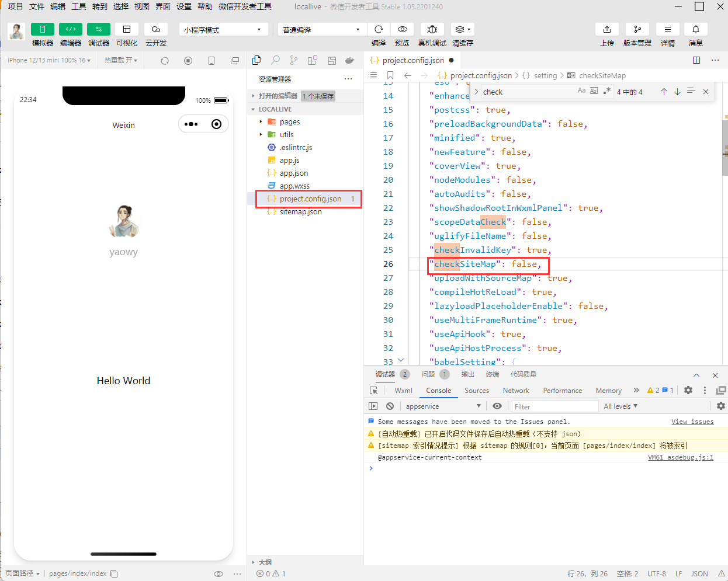
Task: Click the user avatar thumbnail in toolbar
Action: click(x=16, y=31)
